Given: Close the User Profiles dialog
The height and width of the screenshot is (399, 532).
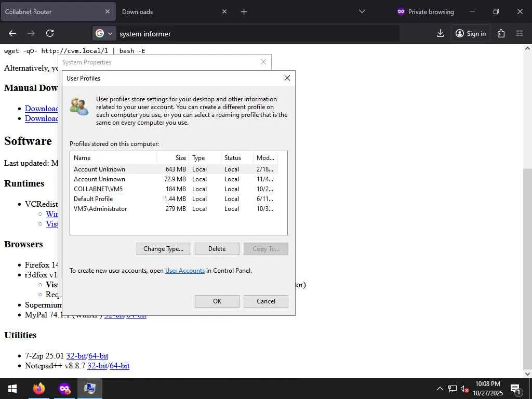Looking at the screenshot, I should tap(287, 78).
